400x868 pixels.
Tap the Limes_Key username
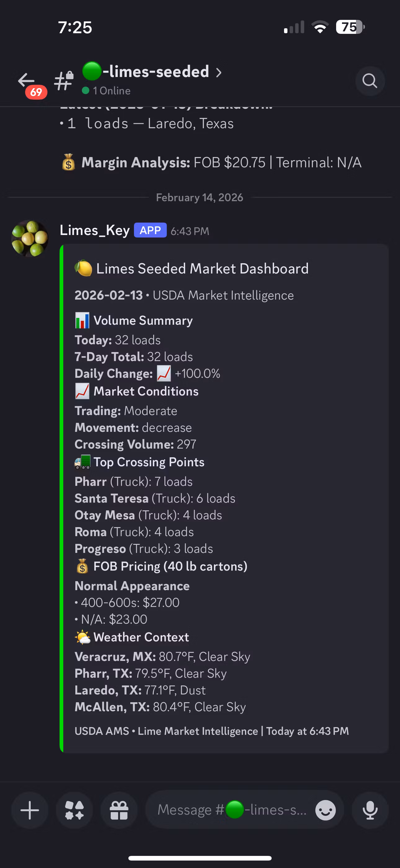[x=95, y=230]
